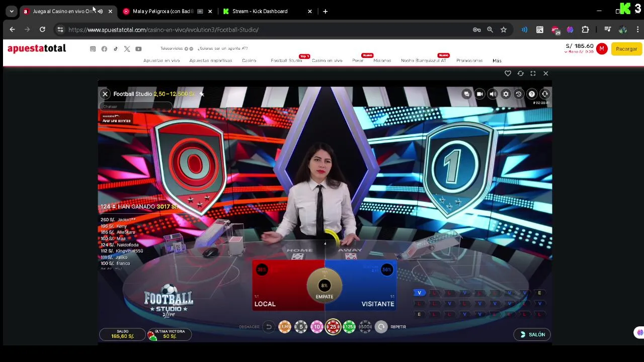The width and height of the screenshot is (644, 362).
Task: Open a new browser tab
Action: (325, 11)
